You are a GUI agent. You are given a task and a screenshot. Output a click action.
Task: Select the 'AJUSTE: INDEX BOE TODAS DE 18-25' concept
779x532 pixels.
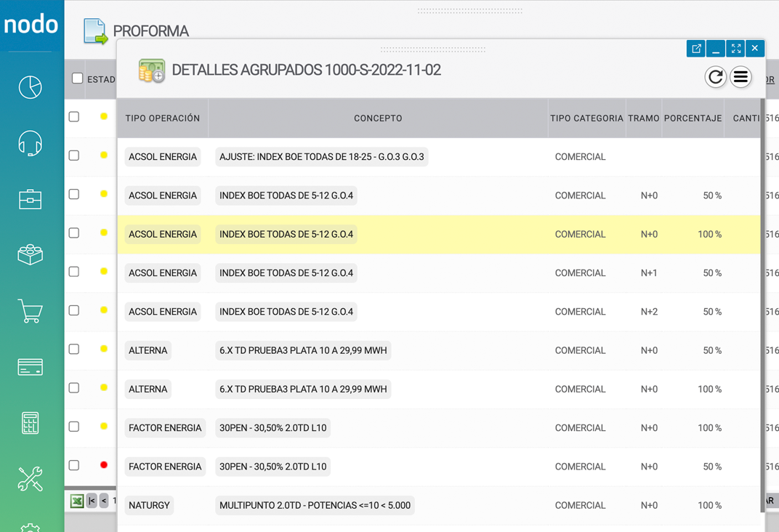[x=321, y=157]
